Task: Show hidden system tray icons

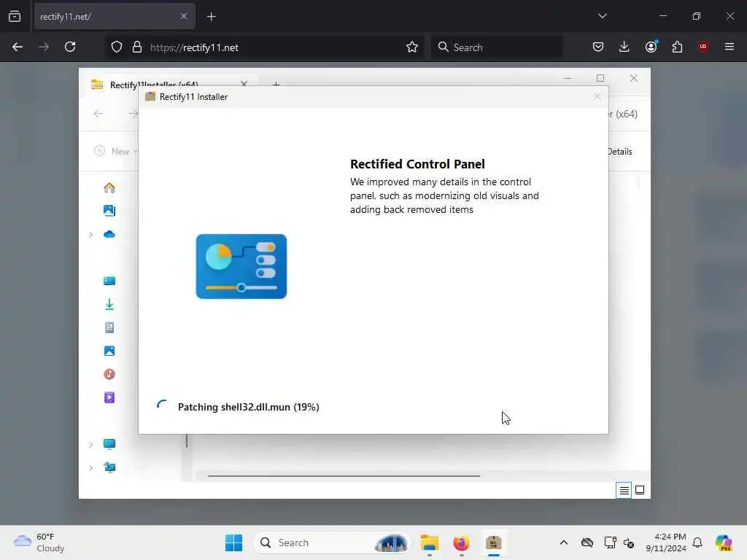Action: (564, 542)
